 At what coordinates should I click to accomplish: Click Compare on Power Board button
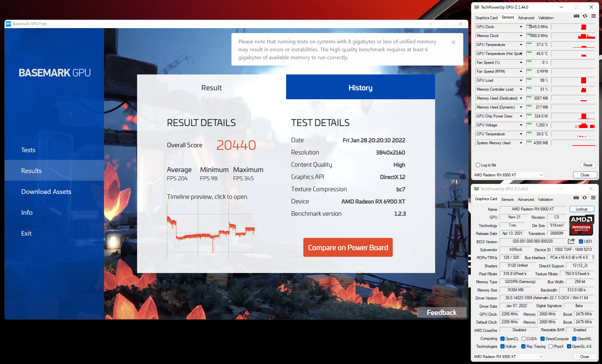[x=348, y=248]
